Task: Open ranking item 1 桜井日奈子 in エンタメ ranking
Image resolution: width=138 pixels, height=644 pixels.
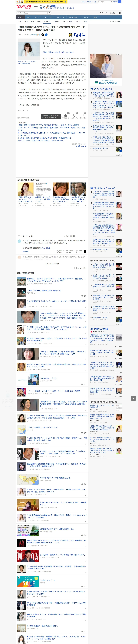Action: pos(104,94)
